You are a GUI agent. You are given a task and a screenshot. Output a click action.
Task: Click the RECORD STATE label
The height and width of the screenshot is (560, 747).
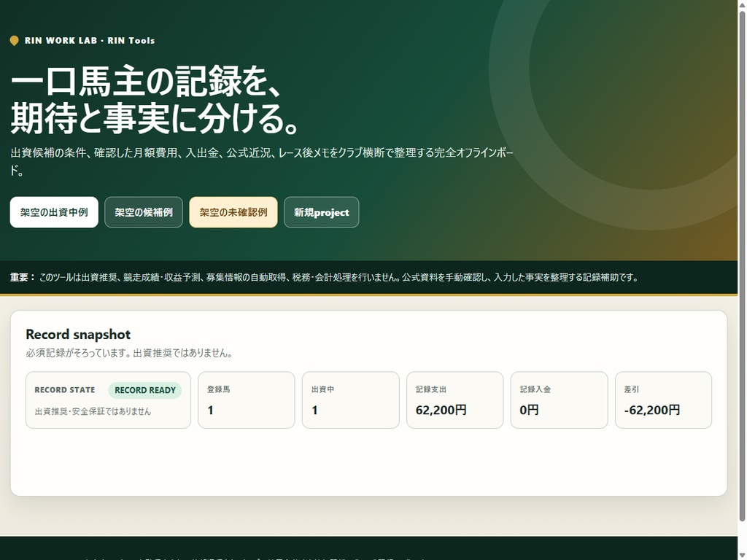coord(65,390)
